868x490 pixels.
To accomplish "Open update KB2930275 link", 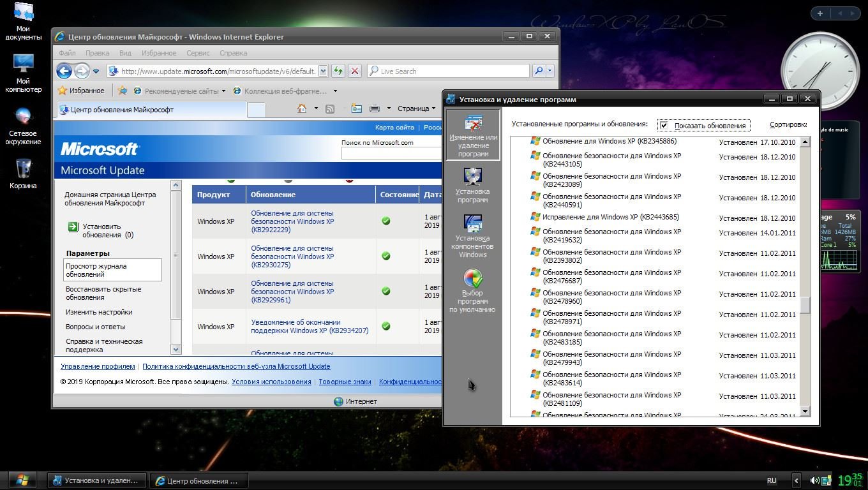I will 292,256.
